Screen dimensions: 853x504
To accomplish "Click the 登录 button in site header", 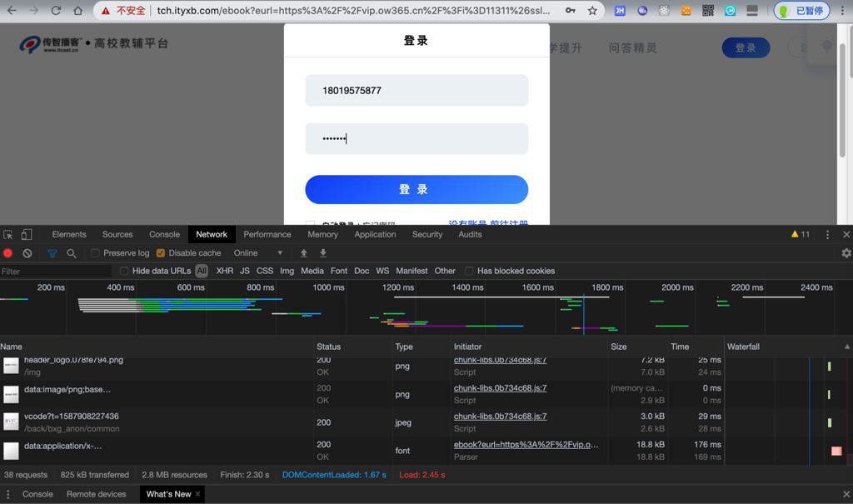I will 746,47.
